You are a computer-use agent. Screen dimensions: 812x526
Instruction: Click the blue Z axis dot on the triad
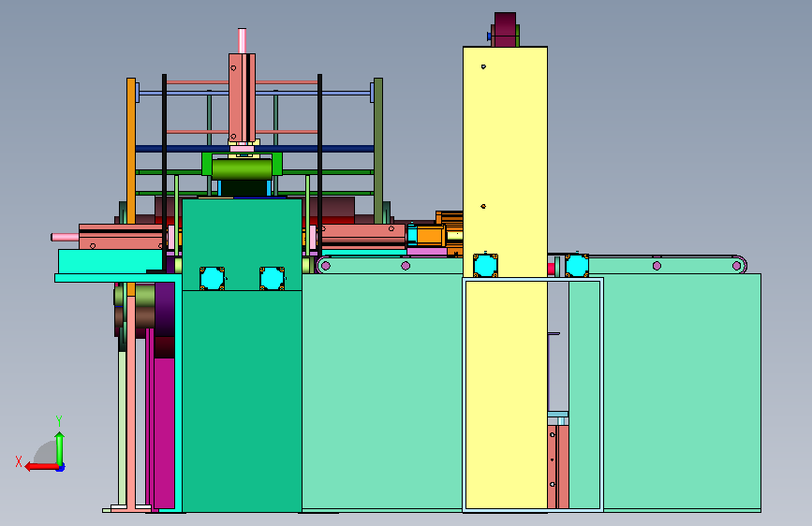coord(61,468)
